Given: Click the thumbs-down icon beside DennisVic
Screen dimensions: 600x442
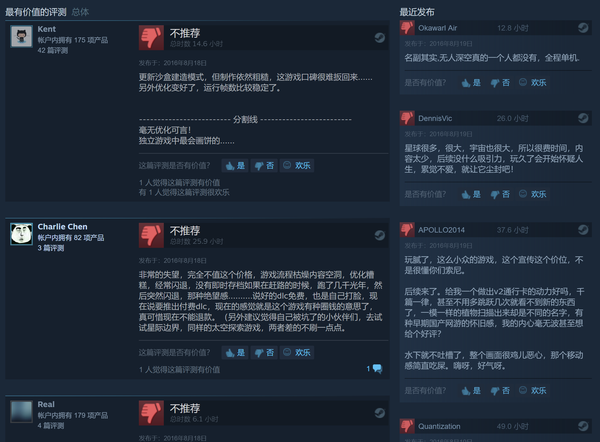Looking at the screenshot, I should coord(407,118).
